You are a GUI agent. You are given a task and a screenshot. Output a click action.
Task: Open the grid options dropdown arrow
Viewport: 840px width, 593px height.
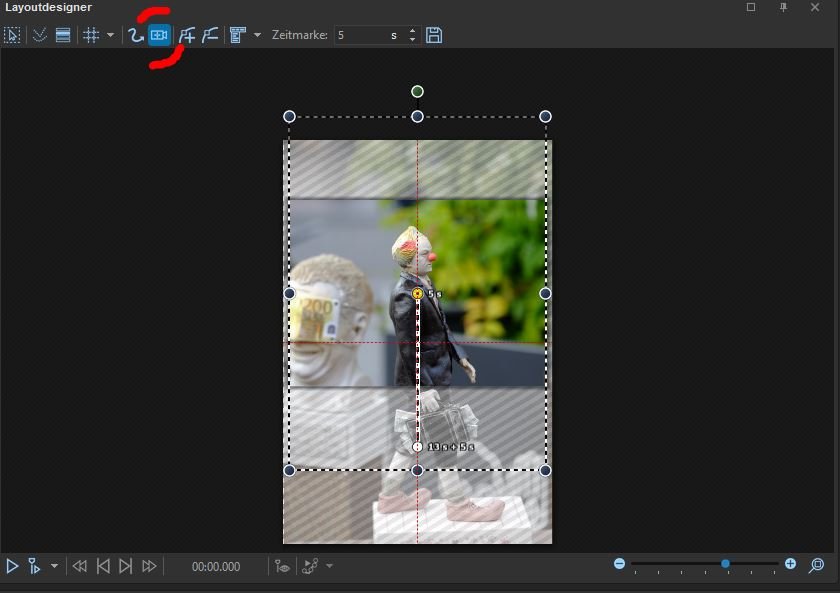[x=110, y=35]
